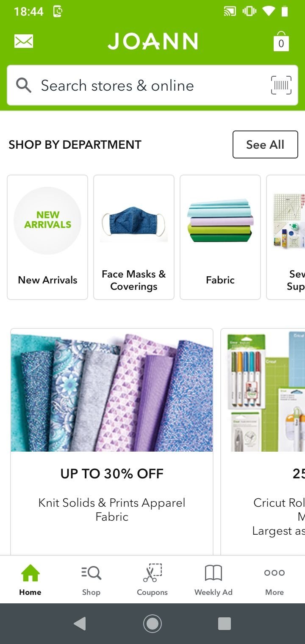Go to the Home tab

[30, 580]
